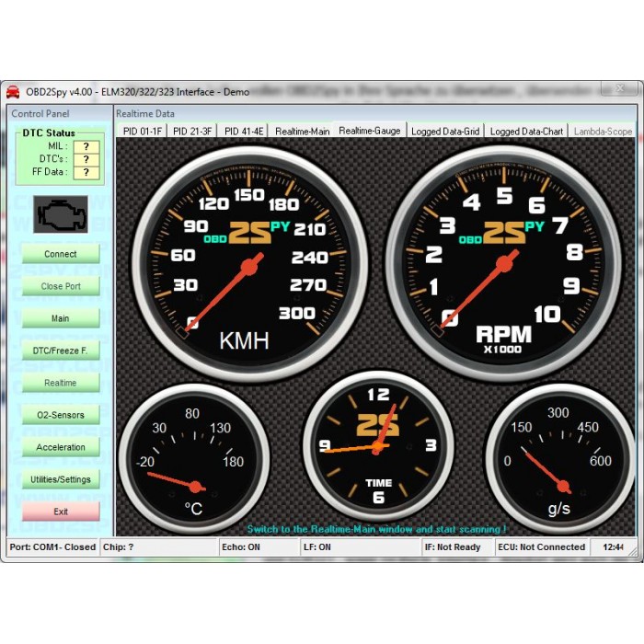Switch to the PID 01-1F tab
Screen dimensions: 644x644
pos(141,132)
